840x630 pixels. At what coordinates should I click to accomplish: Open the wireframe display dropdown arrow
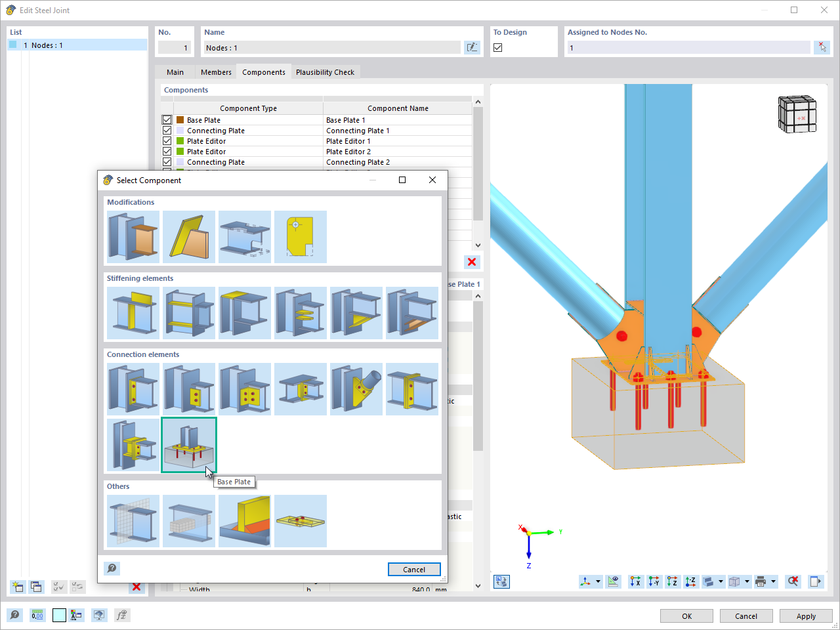[x=746, y=581]
